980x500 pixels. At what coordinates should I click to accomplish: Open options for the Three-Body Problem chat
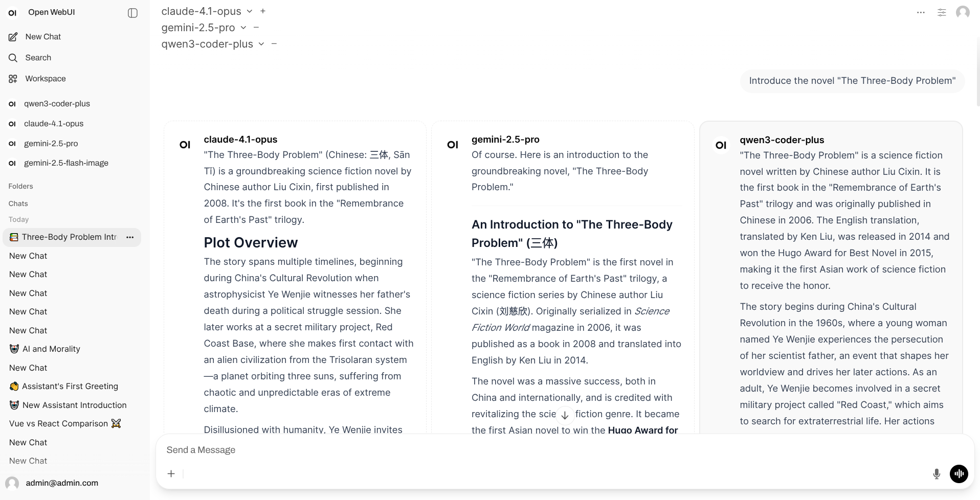(130, 237)
